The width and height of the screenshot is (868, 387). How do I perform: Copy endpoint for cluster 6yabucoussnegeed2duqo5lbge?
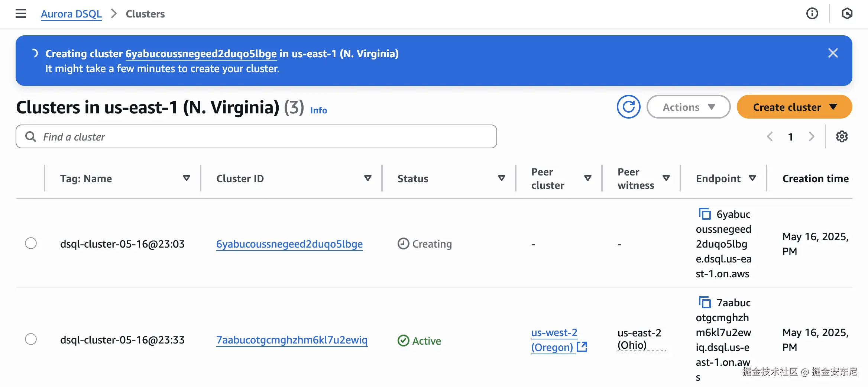pyautogui.click(x=705, y=214)
